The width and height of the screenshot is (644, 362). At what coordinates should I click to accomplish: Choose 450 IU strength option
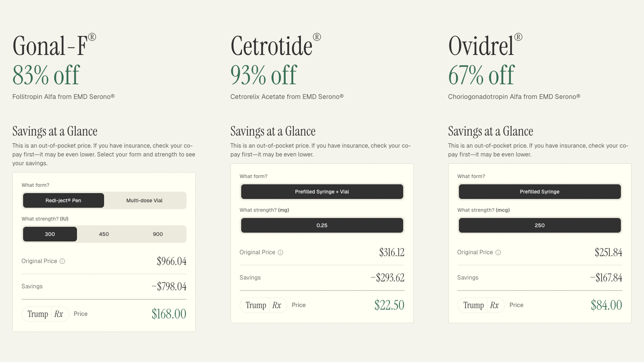point(104,234)
